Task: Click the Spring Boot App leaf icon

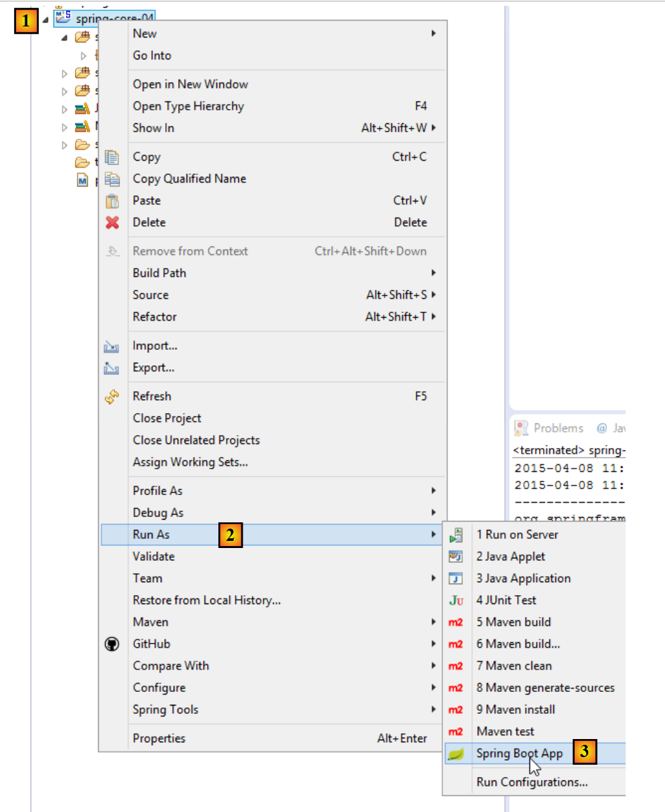Action: tap(456, 754)
